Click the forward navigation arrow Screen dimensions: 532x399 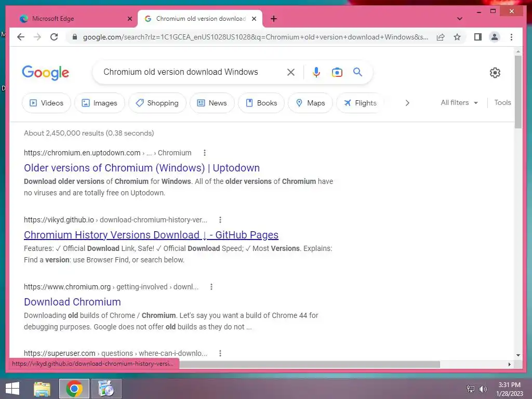click(x=37, y=37)
